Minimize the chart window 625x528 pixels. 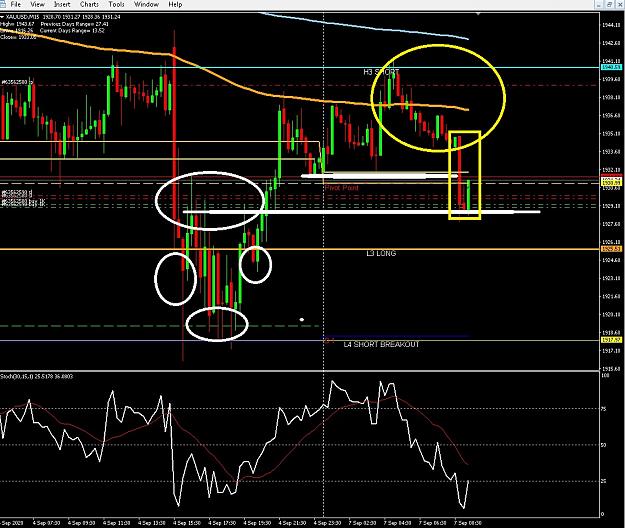599,4
